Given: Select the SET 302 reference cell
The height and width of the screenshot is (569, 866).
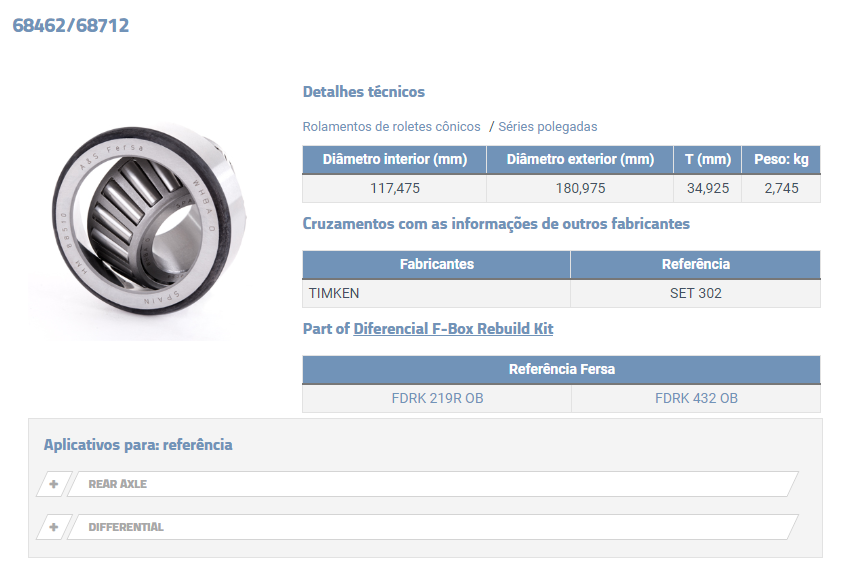Looking at the screenshot, I should pos(695,294).
